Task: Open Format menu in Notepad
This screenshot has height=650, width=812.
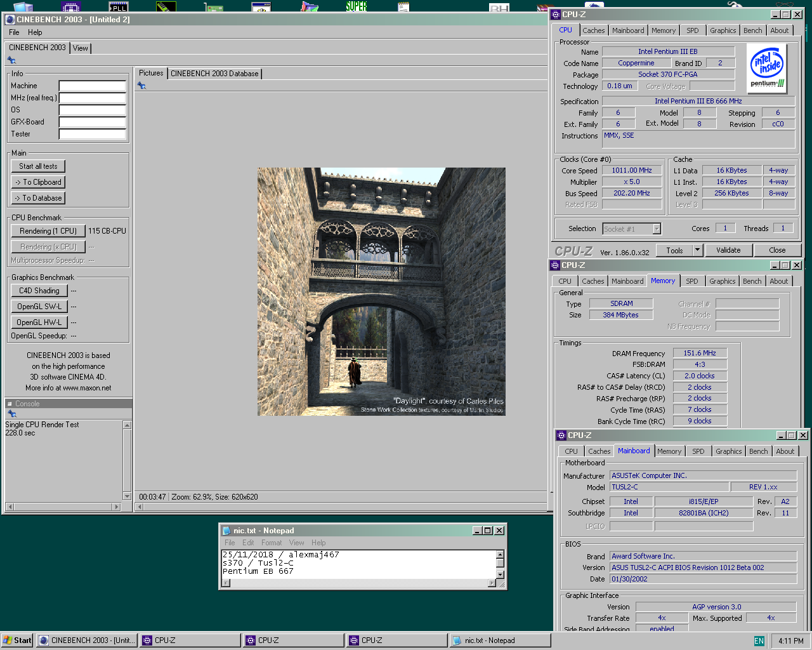Action: tap(272, 543)
